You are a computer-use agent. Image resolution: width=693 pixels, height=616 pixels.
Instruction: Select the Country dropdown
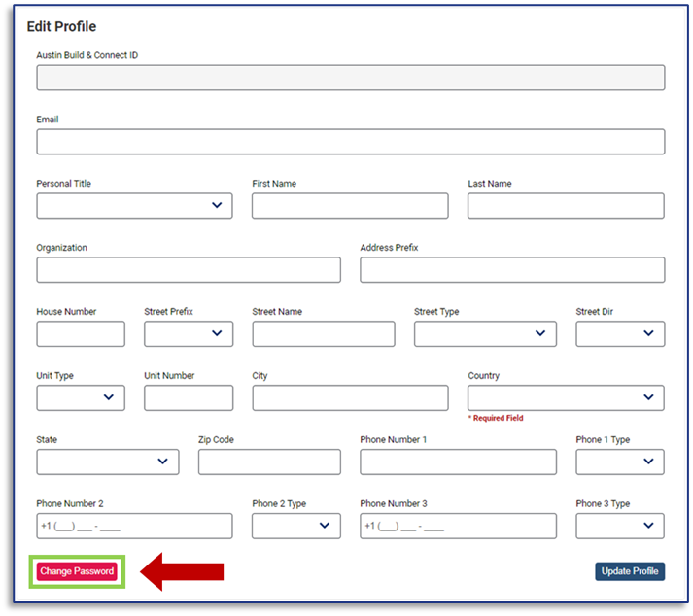566,398
